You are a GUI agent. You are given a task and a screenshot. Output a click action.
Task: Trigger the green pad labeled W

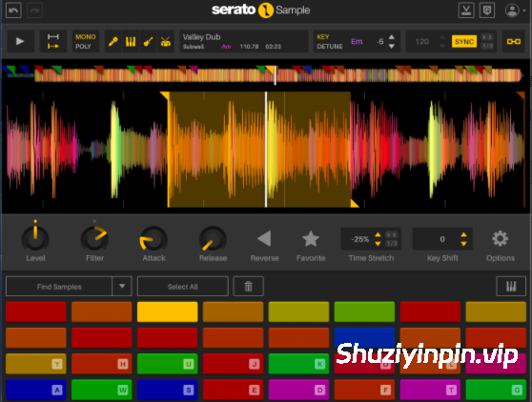pyautogui.click(x=101, y=390)
